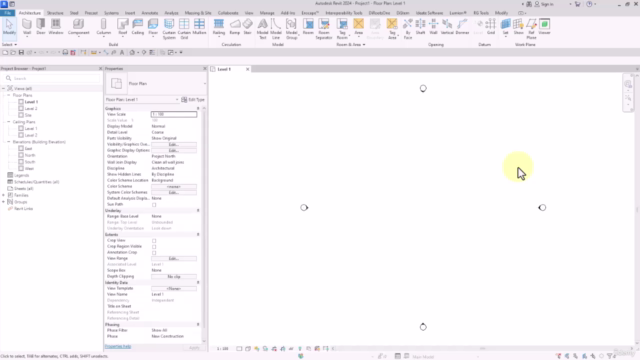Select the North elevation view
The image size is (640, 360).
tap(30, 155)
